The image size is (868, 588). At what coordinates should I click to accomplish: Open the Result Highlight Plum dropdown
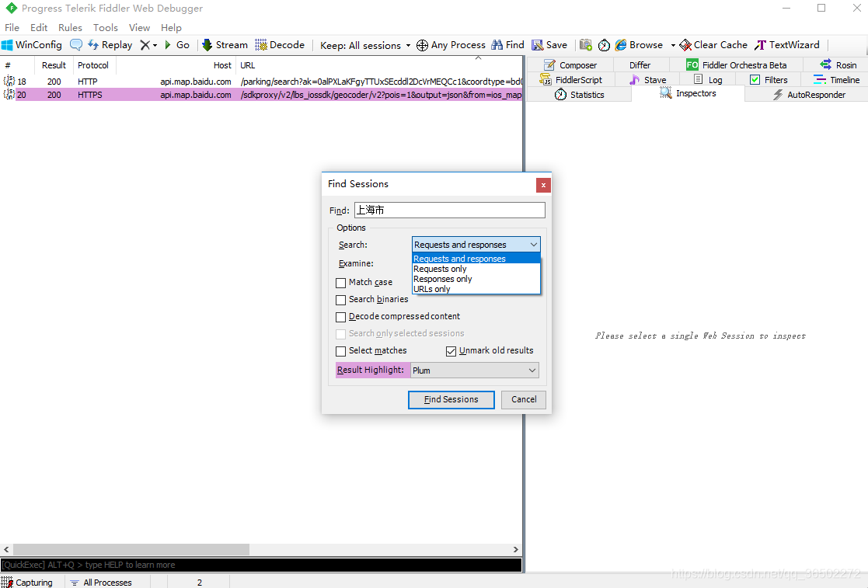475,370
